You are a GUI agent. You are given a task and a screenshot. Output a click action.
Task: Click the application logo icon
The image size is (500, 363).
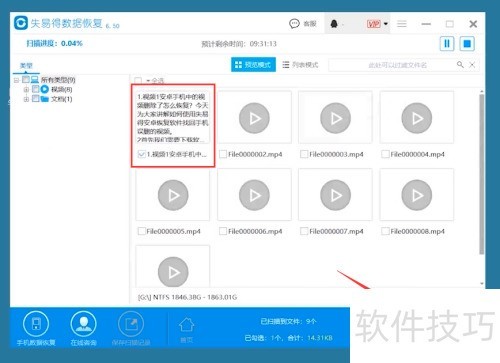21,23
